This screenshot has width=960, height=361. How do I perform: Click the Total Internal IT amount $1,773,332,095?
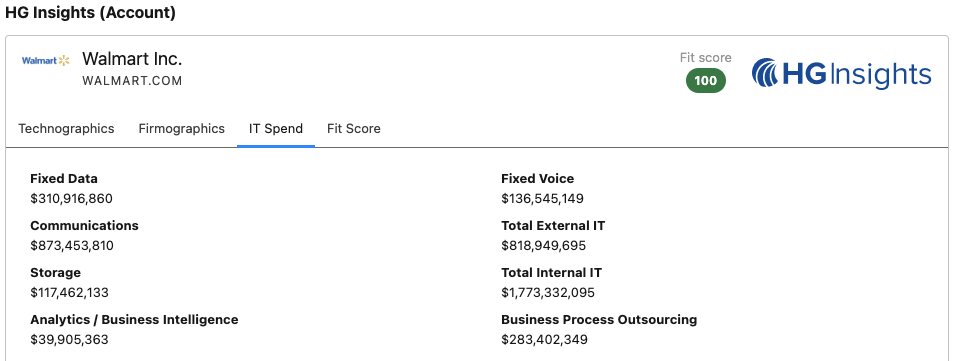[x=548, y=292]
